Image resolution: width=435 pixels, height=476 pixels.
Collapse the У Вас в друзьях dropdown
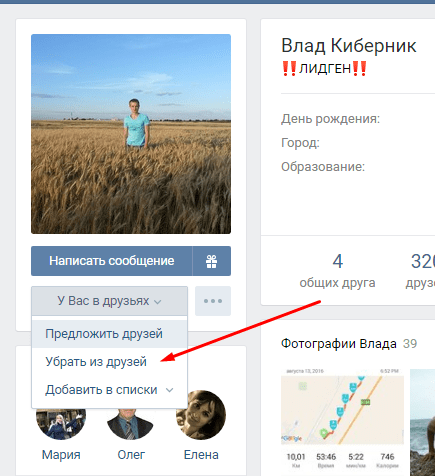[x=109, y=301]
